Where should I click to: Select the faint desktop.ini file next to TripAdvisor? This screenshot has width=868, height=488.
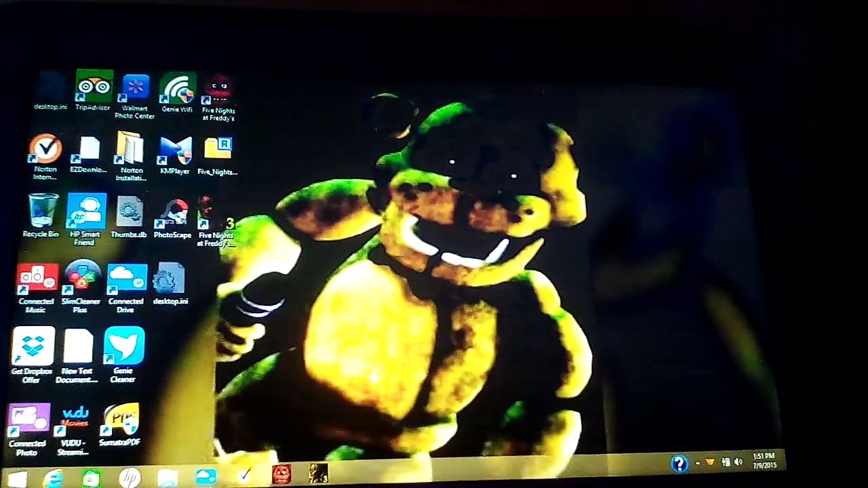click(x=51, y=91)
